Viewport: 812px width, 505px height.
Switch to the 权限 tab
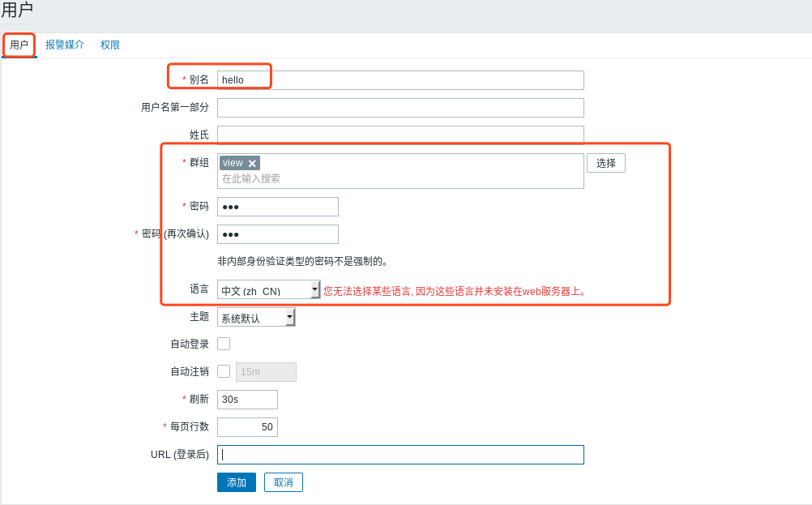coord(109,45)
